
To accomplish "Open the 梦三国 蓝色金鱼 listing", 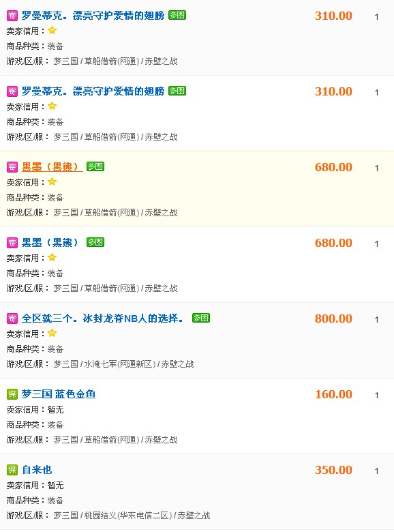I will [x=59, y=394].
